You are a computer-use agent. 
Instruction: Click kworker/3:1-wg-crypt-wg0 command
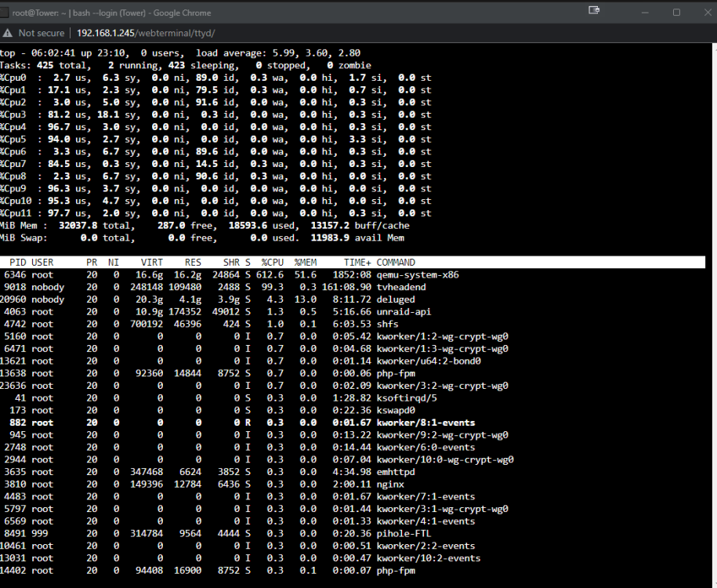[x=442, y=510]
